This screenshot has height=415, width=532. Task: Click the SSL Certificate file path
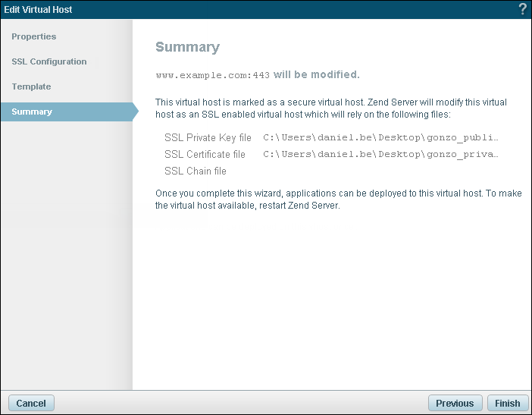tap(381, 155)
